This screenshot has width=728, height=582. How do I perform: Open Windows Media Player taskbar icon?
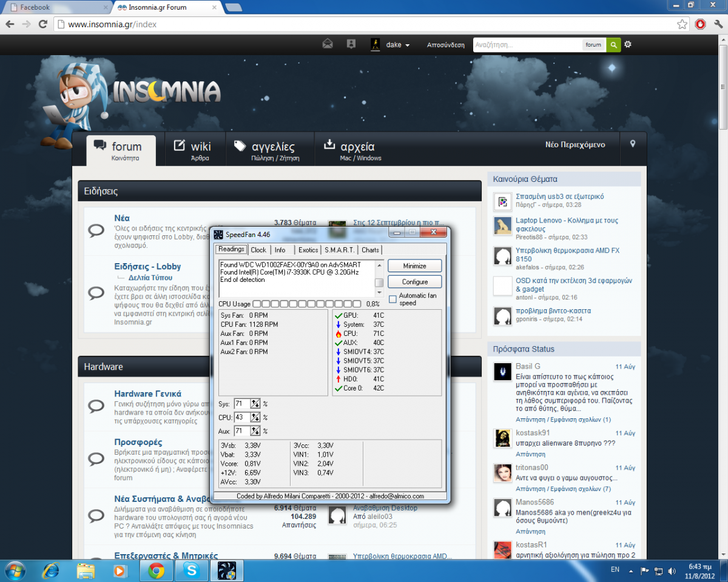[121, 570]
